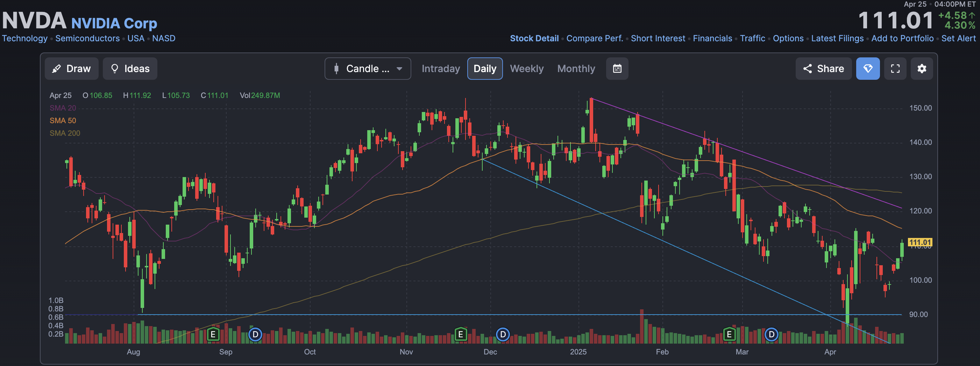Click the lightbulb icon in Ideas button
980x366 pixels.
point(114,69)
